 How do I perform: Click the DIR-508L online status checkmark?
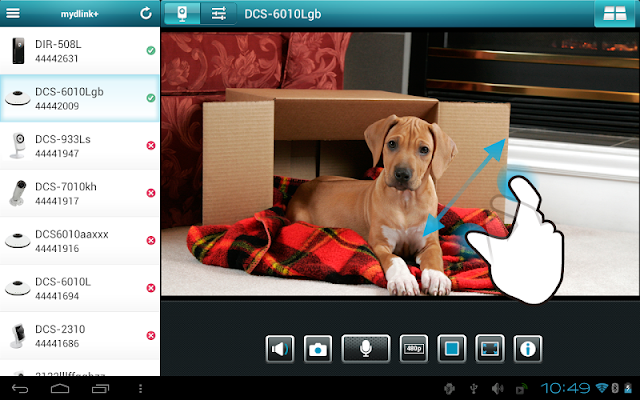151,51
